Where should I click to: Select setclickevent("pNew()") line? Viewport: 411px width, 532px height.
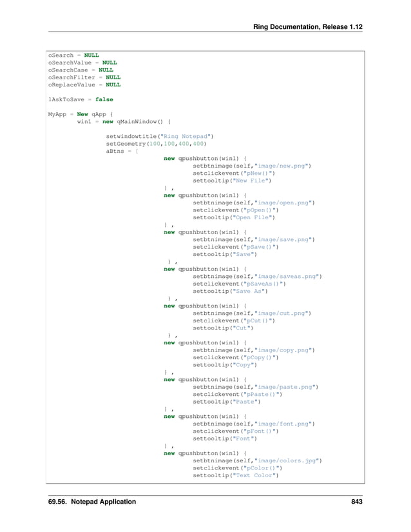(234, 173)
